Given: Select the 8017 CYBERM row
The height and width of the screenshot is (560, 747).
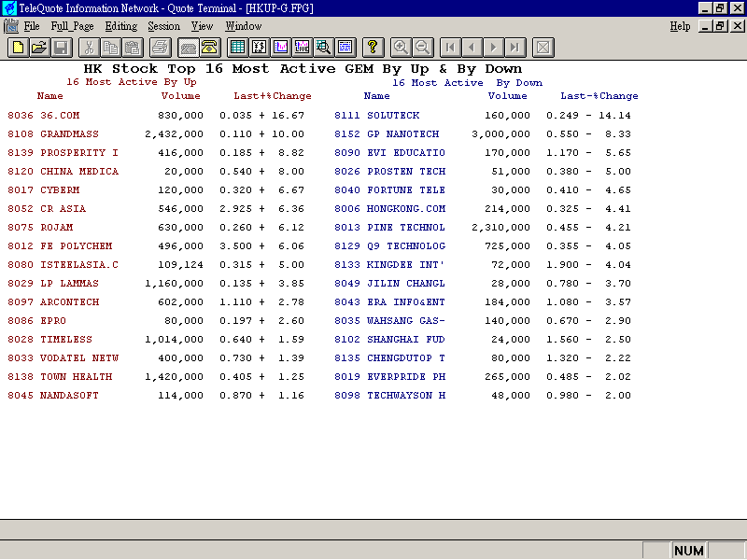Looking at the screenshot, I should 156,190.
